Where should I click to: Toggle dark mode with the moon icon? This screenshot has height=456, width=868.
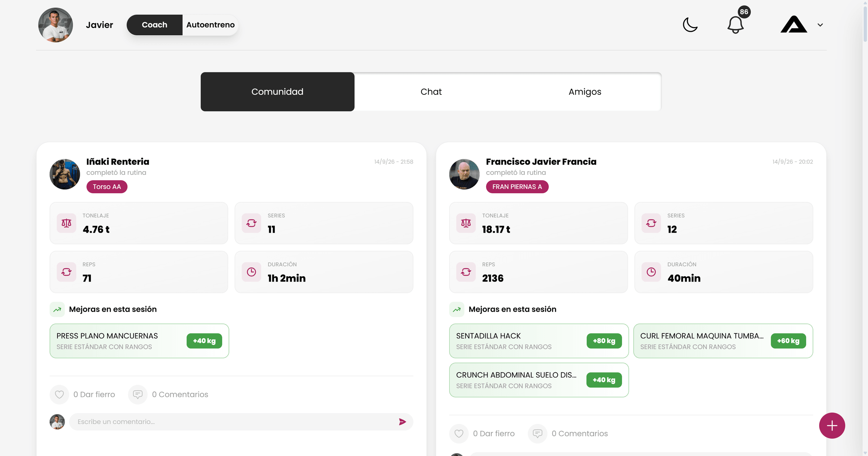[690, 25]
